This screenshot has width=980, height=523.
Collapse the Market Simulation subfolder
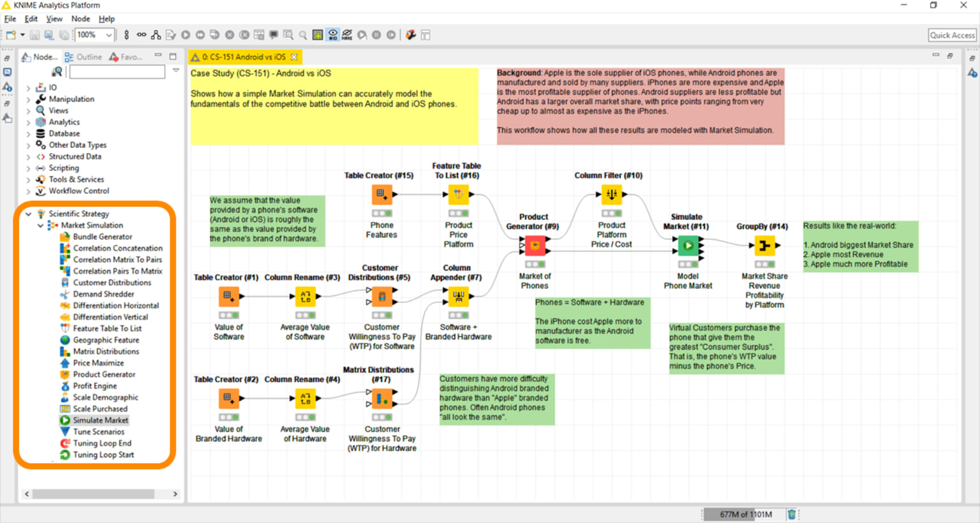(x=40, y=225)
